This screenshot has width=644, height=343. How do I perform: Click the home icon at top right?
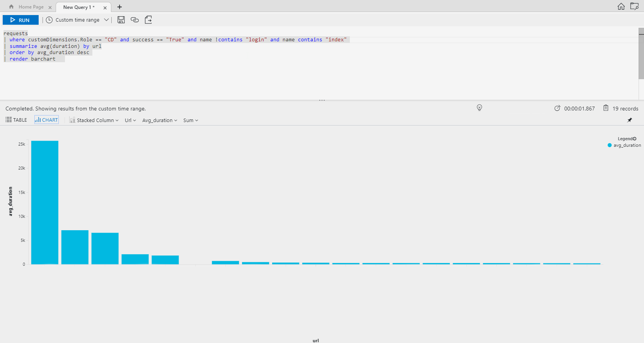click(x=621, y=7)
